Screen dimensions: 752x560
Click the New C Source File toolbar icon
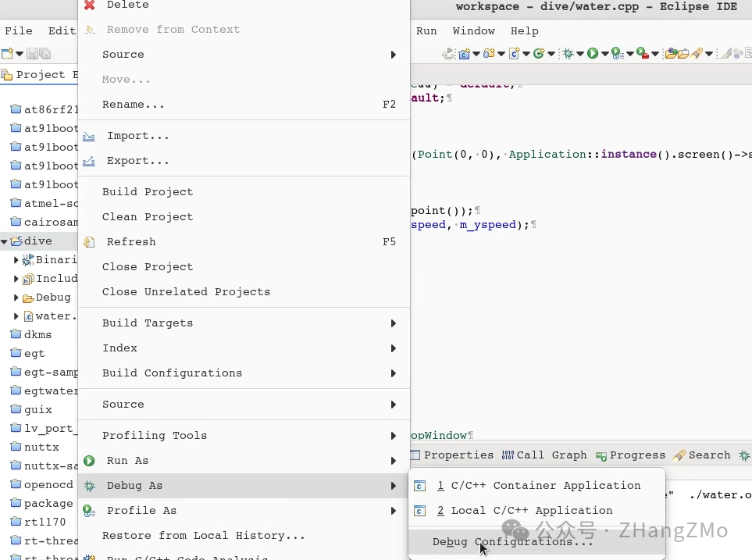click(x=514, y=54)
